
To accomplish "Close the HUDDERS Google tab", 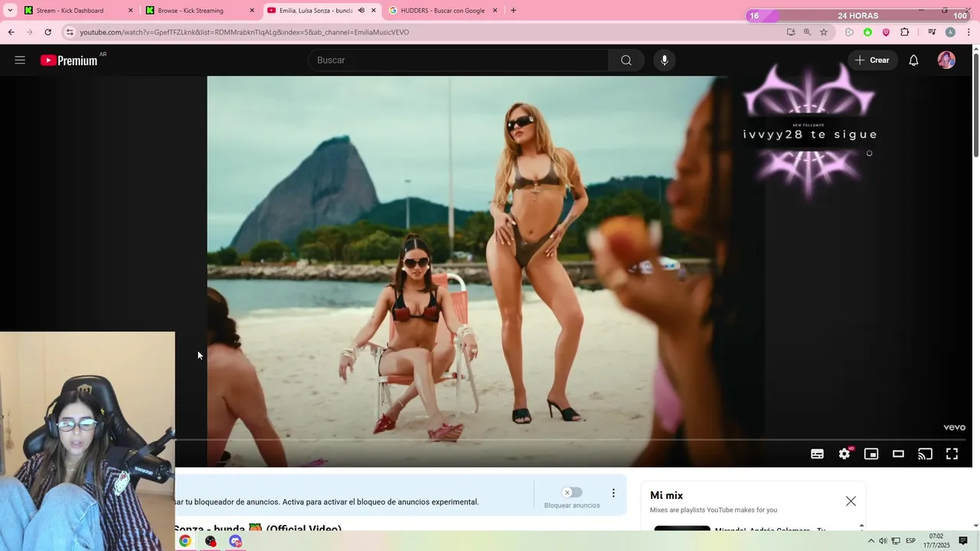I will coord(495,11).
